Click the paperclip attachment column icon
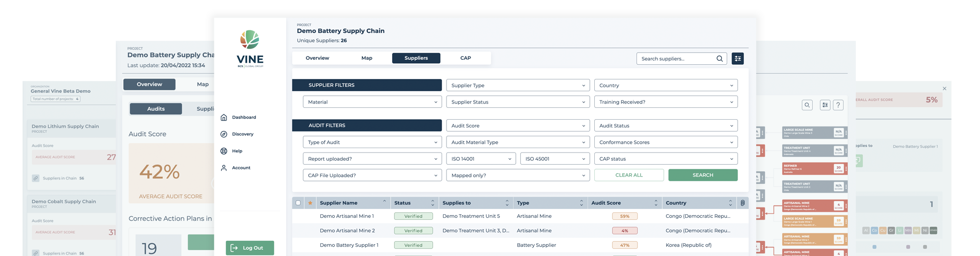The image size is (980, 256). (742, 203)
